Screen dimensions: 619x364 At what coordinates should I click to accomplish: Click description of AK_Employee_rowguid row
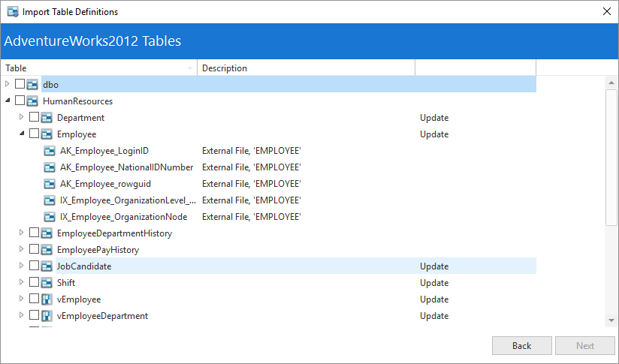(252, 184)
